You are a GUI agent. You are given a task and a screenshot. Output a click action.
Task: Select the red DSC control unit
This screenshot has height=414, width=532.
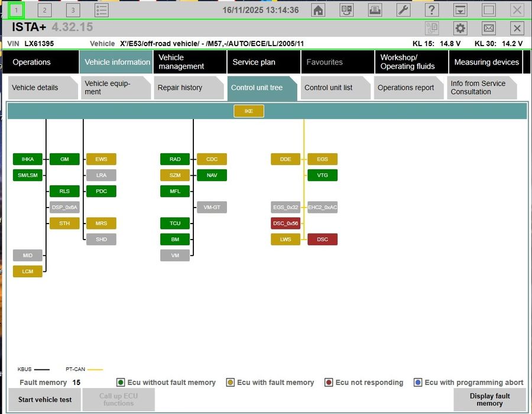pyautogui.click(x=322, y=240)
